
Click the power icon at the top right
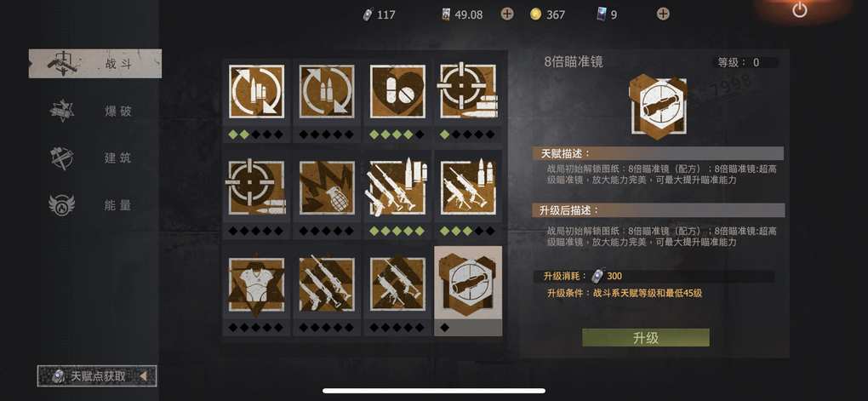[799, 10]
